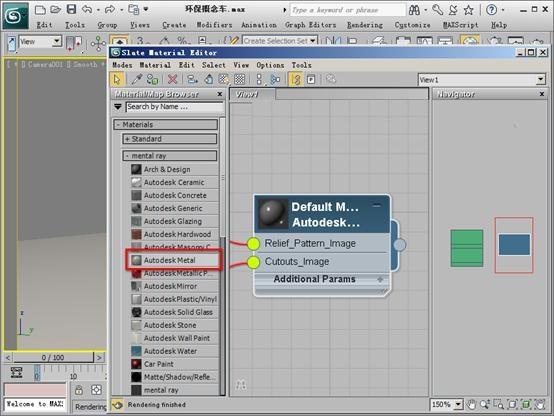The image size is (554, 416).
Task: Click the render status icon at bottom
Action: [118, 405]
